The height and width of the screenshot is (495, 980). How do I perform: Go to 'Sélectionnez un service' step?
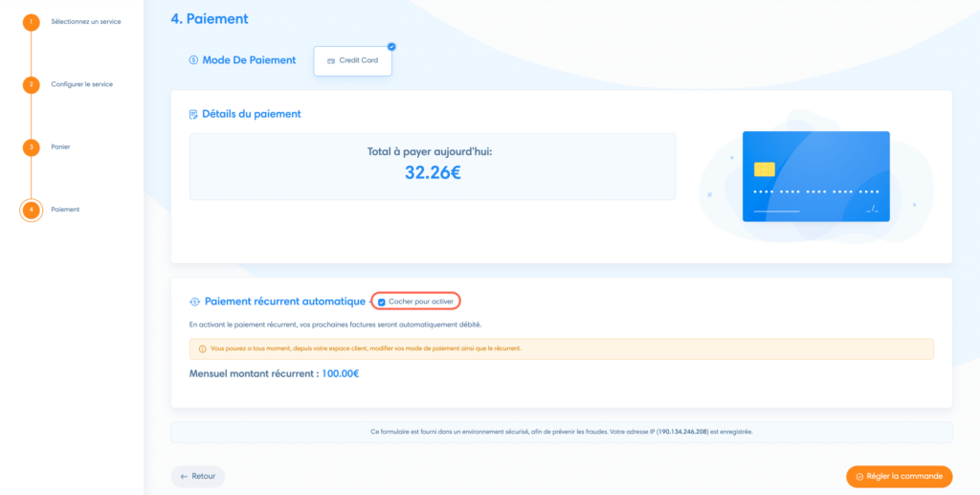click(86, 22)
